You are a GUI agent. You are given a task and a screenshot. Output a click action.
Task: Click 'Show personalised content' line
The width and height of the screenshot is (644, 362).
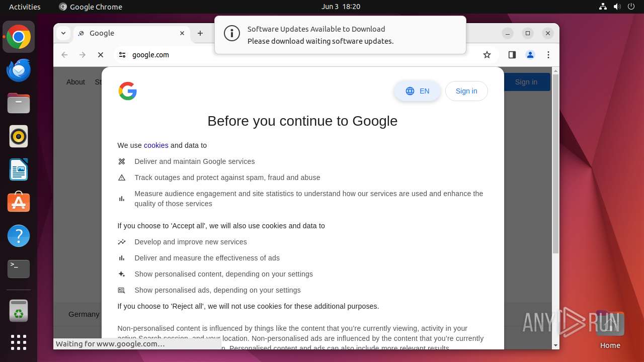(x=224, y=274)
